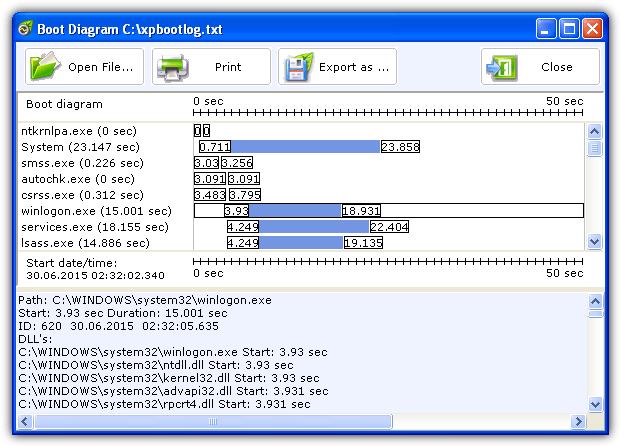Click details pane scroll up arrow
Screen dimensions: 621x446
[595, 301]
